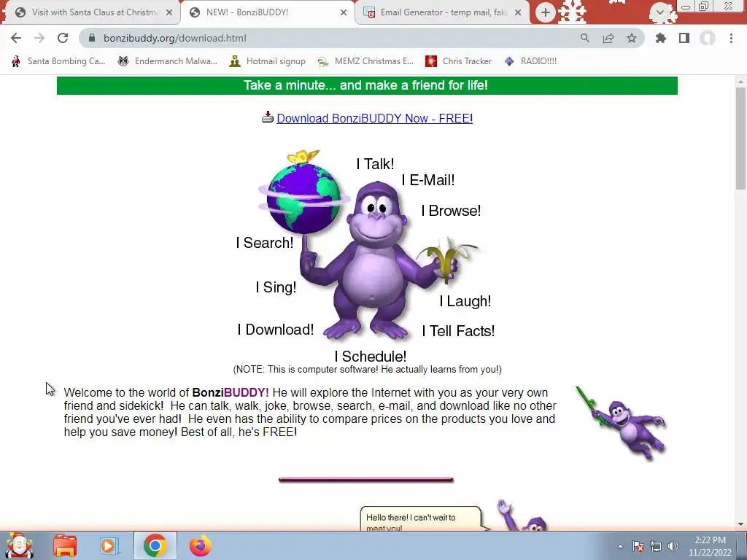747x560 pixels.
Task: Open the network tray icon
Action: (656, 546)
